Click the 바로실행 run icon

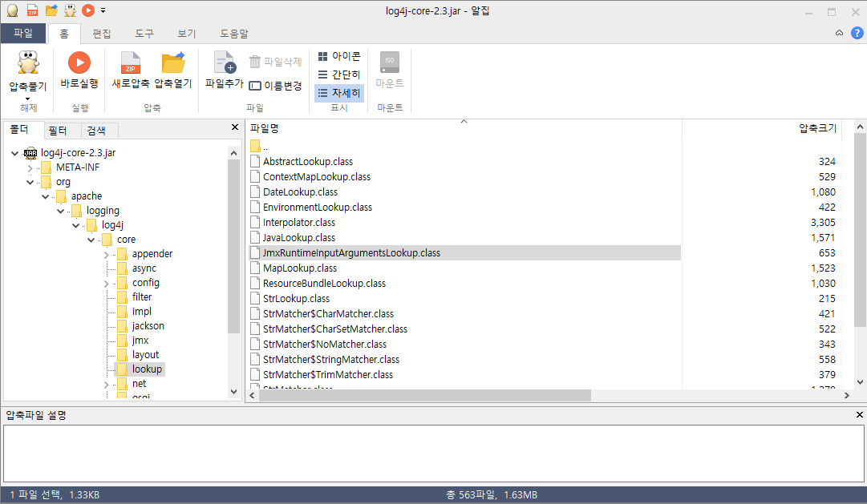point(79,62)
